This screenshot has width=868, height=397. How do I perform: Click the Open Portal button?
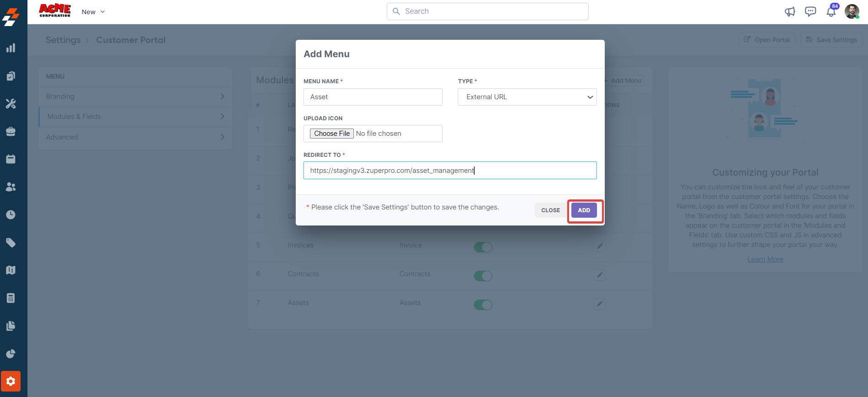click(x=767, y=40)
